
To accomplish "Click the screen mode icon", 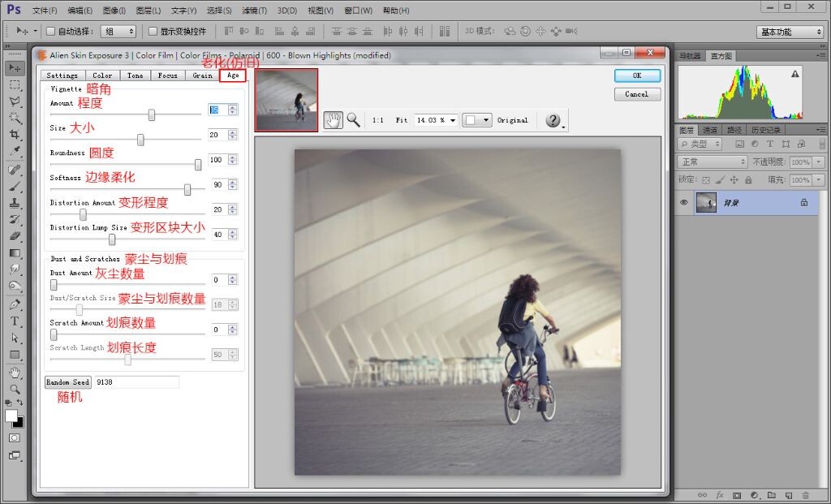I will (15, 455).
